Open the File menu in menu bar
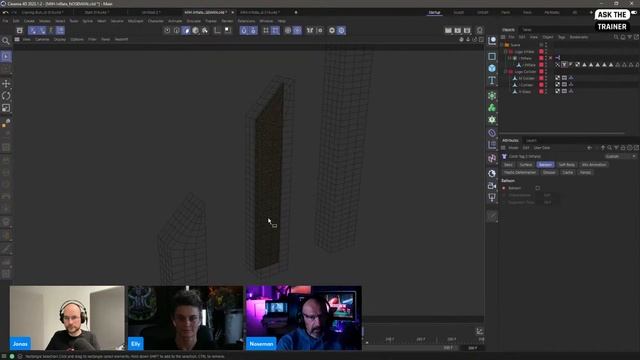This screenshot has width=640, height=360. pyautogui.click(x=5, y=21)
